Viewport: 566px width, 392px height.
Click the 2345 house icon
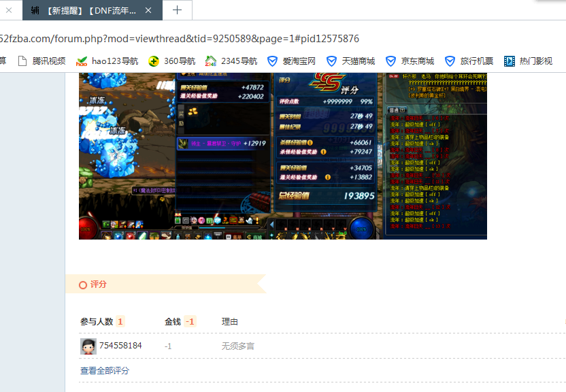pos(210,61)
